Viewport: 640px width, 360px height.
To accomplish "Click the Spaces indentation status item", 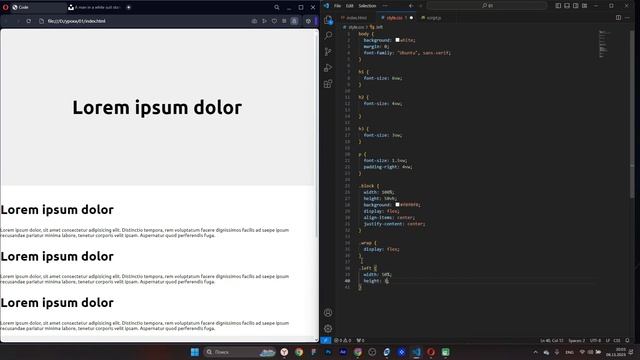I will 577,340.
